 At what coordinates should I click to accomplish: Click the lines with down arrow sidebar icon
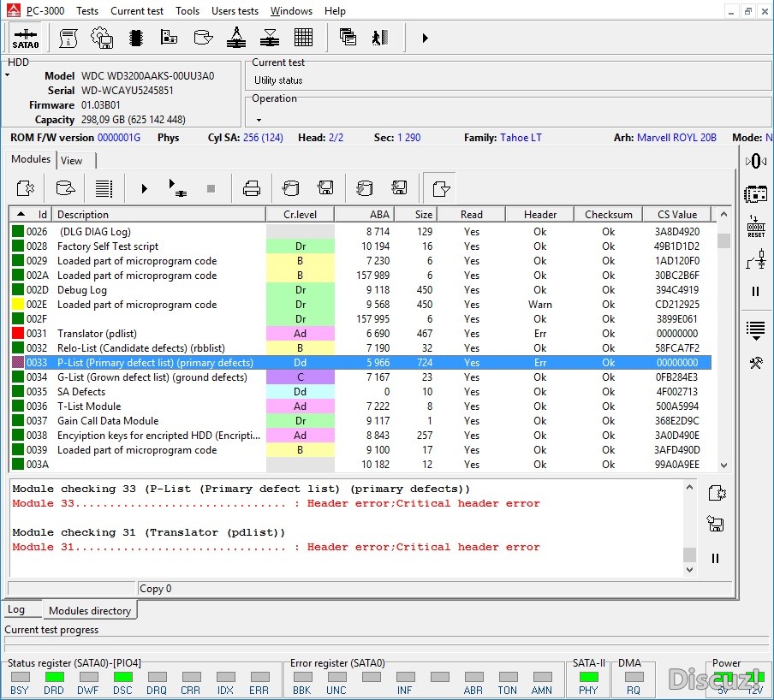[756, 330]
